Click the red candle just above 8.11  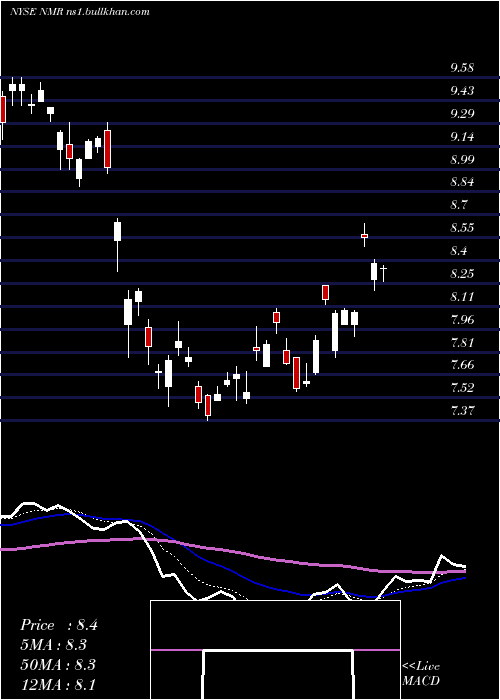tap(325, 292)
